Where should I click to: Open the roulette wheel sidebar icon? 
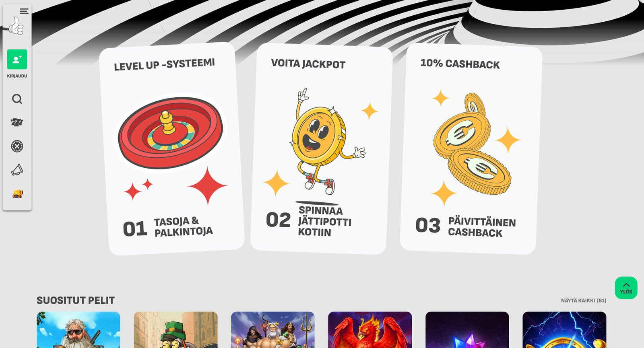point(17,146)
